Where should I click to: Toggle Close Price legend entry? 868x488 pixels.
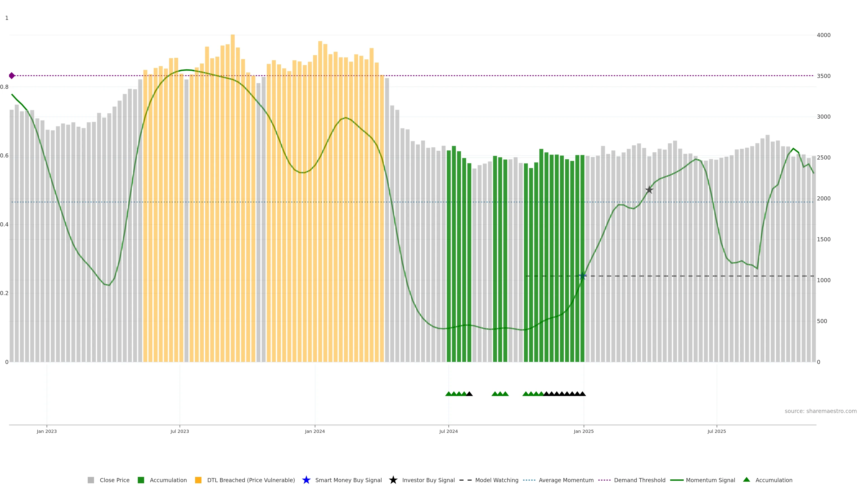114,480
